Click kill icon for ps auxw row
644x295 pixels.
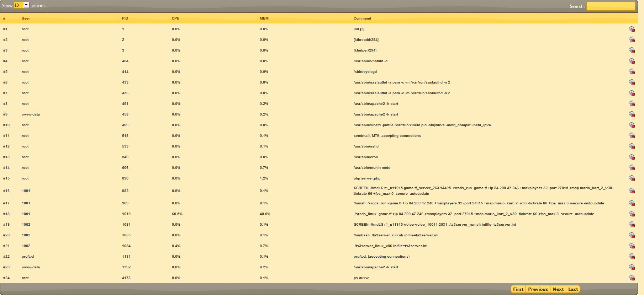click(632, 278)
